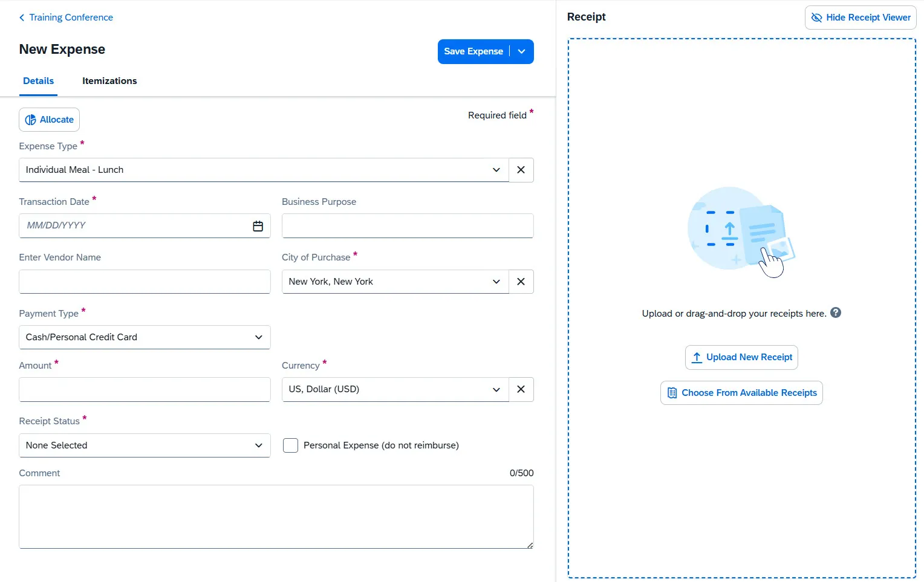The width and height of the screenshot is (924, 582).
Task: Click the Business Purpose field
Action: (408, 226)
